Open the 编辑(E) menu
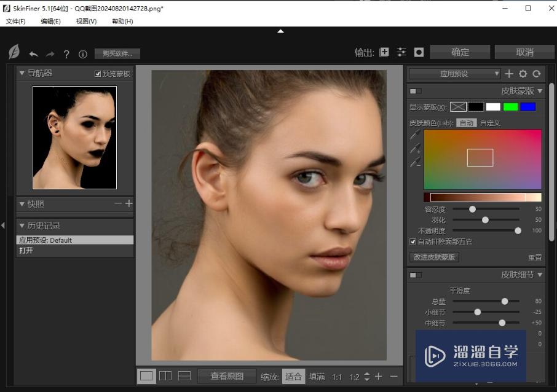Viewport: 557px width, 392px height. pyautogui.click(x=50, y=22)
